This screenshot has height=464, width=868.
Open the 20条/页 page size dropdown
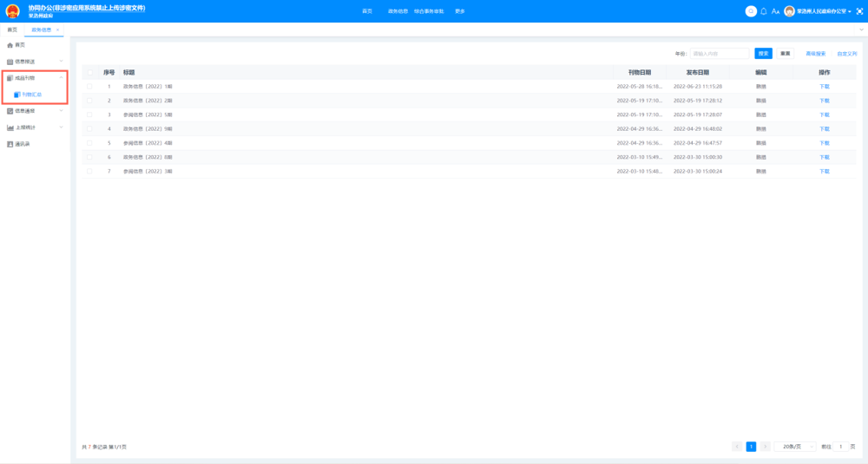point(795,447)
